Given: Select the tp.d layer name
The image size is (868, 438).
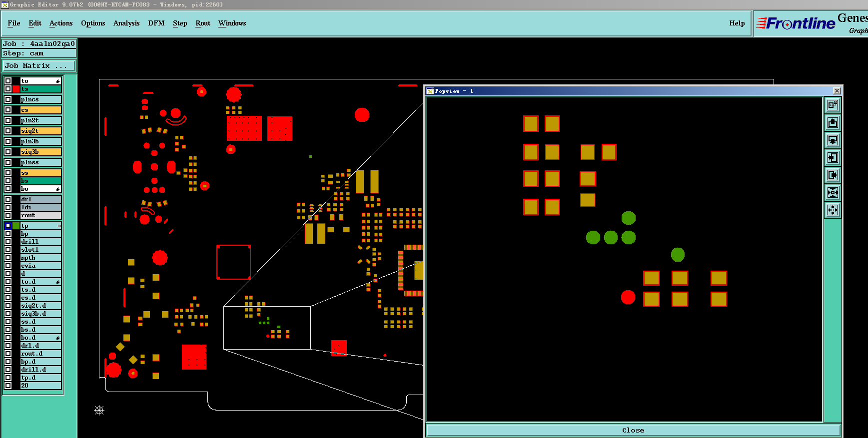Looking at the screenshot, I should (40, 378).
